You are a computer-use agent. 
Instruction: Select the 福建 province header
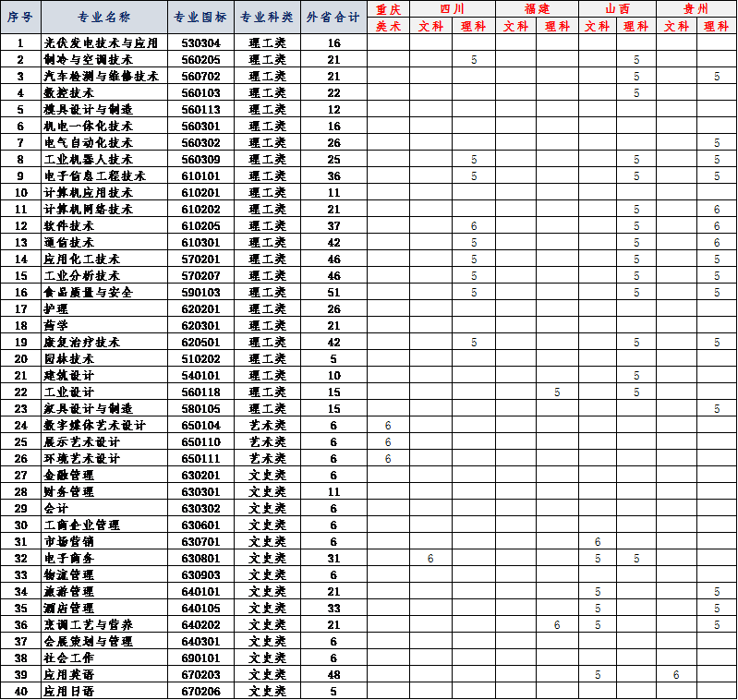tap(537, 9)
